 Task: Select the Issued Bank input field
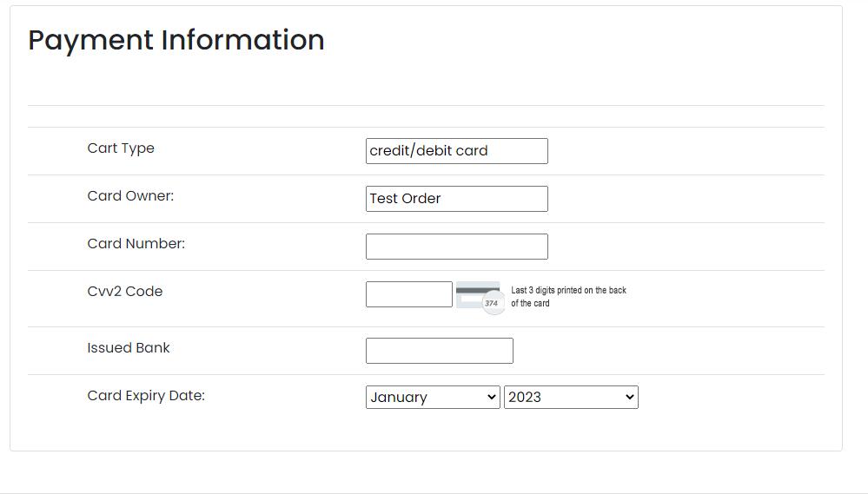pos(439,350)
